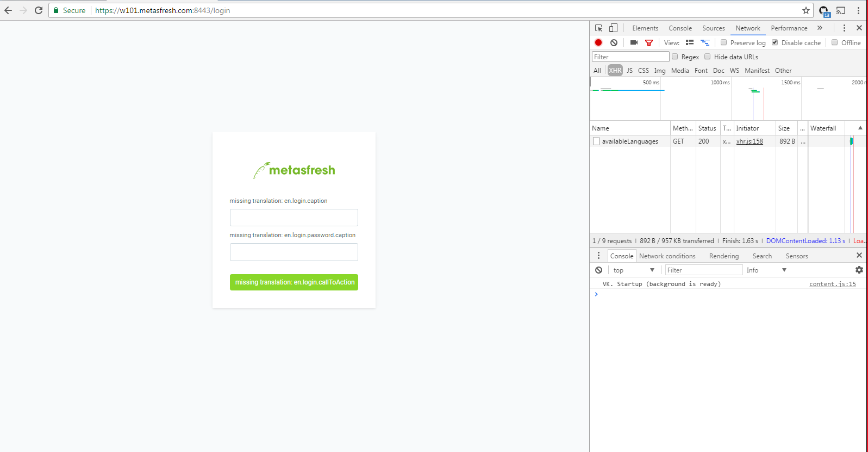Uncheck the Disable cache checkbox
Viewport: 868px width, 452px height.
pyautogui.click(x=775, y=42)
